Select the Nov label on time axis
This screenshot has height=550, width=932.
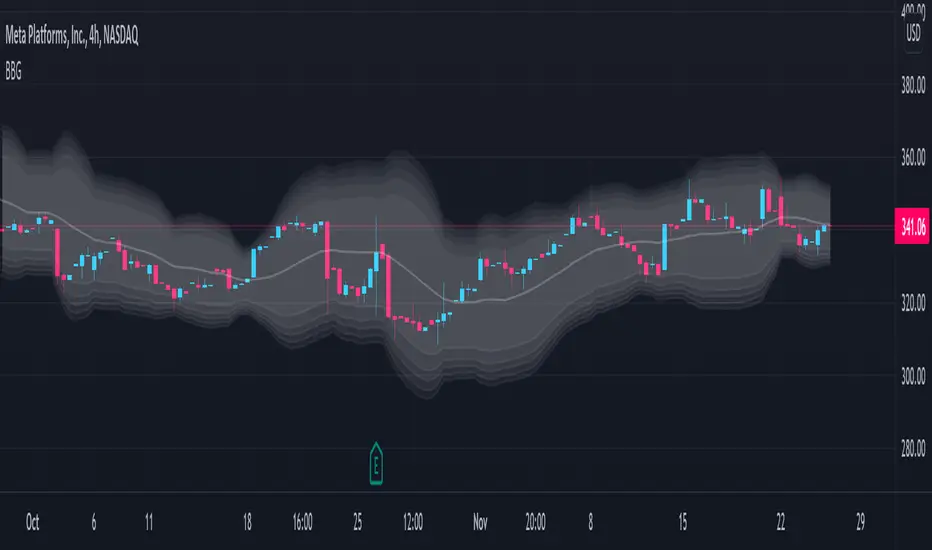(477, 521)
